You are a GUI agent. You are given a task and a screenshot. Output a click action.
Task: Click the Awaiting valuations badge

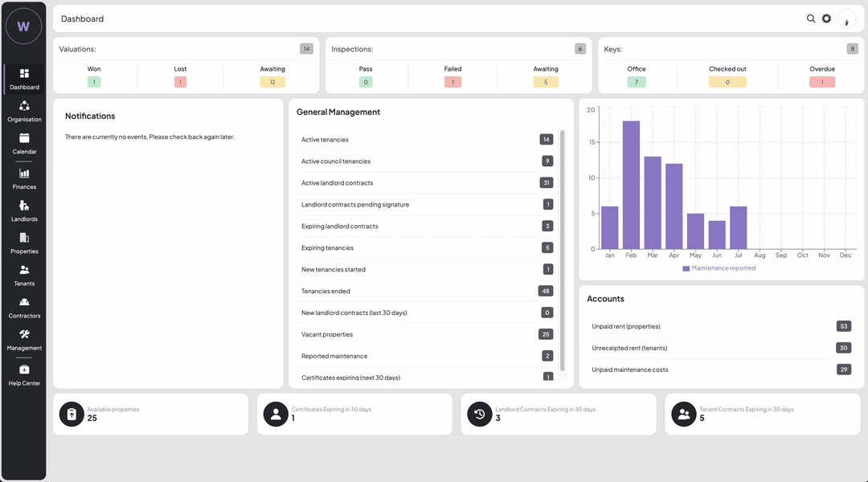tap(272, 82)
